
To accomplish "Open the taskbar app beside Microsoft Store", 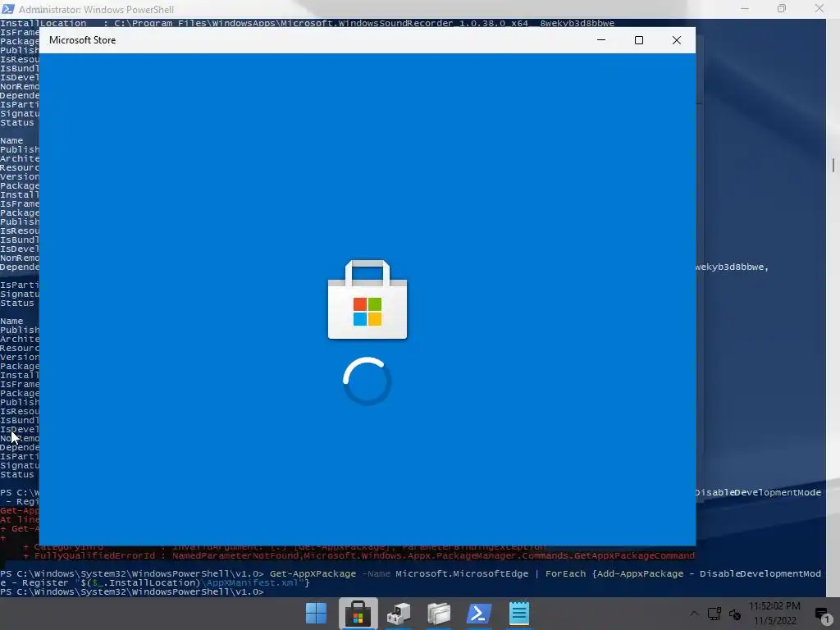I will tap(399, 614).
